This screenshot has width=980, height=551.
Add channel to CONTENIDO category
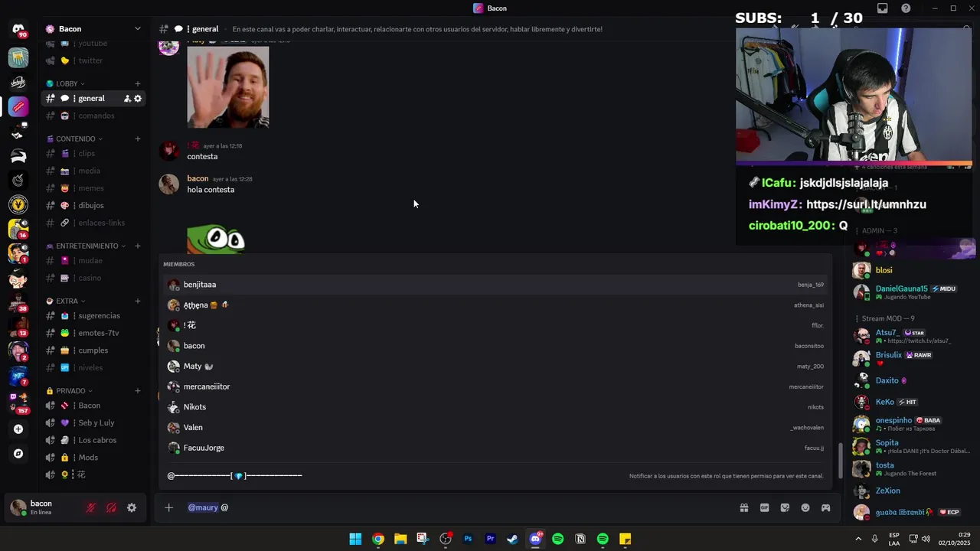pos(138,139)
